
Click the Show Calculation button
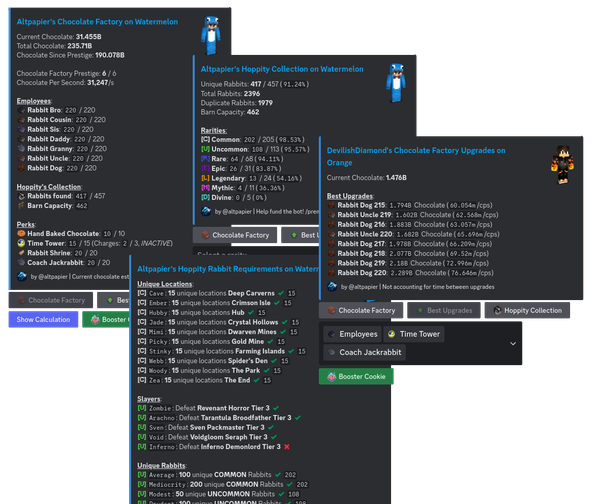tap(43, 319)
